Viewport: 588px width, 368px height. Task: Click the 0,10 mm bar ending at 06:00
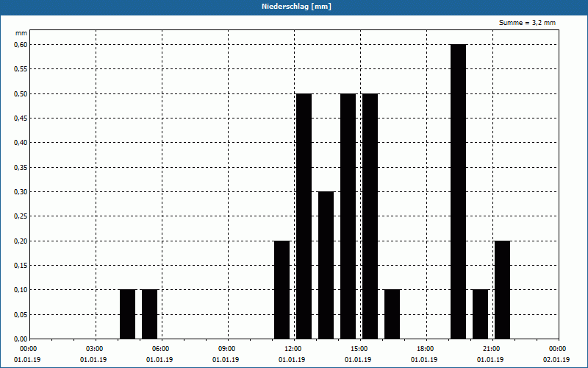(x=150, y=314)
